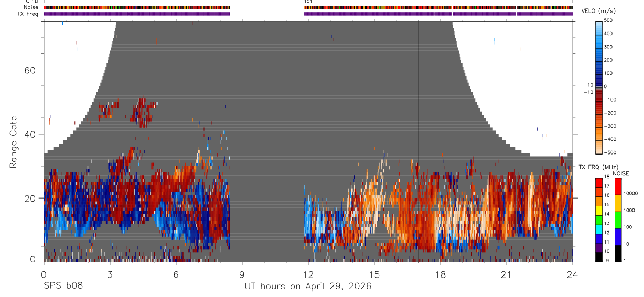This screenshot has height=297, width=644.
Task: Click the UT hours on April 29, 2026 title
Action: (308, 287)
